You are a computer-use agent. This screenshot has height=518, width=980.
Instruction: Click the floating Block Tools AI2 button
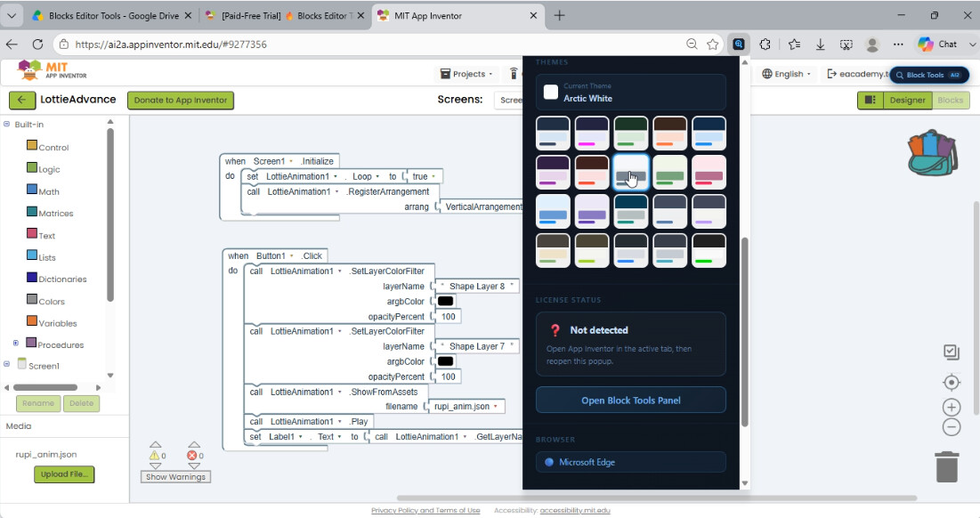click(x=929, y=75)
